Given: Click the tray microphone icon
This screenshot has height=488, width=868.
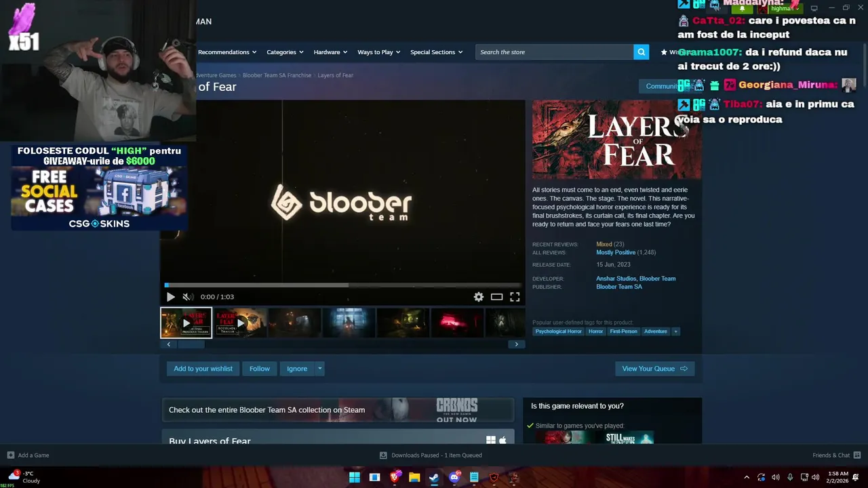Looking at the screenshot, I should coord(789,477).
